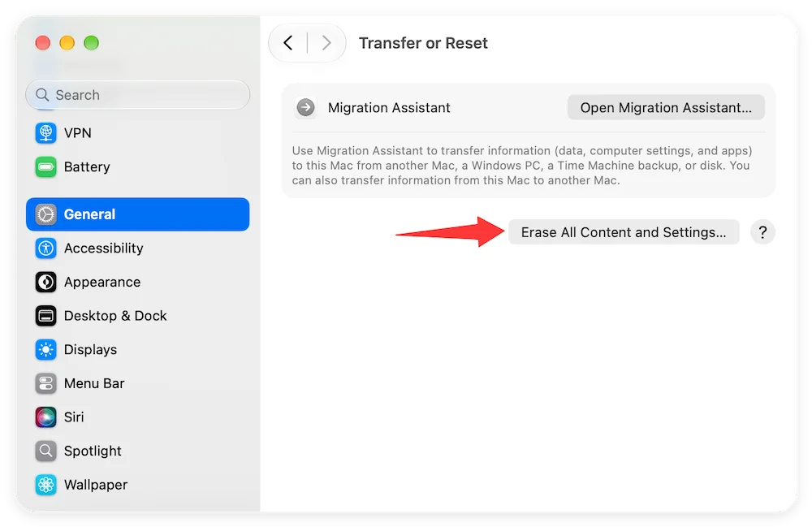Click the Appearance icon in sidebar
This screenshot has height=527, width=812.
tap(45, 282)
